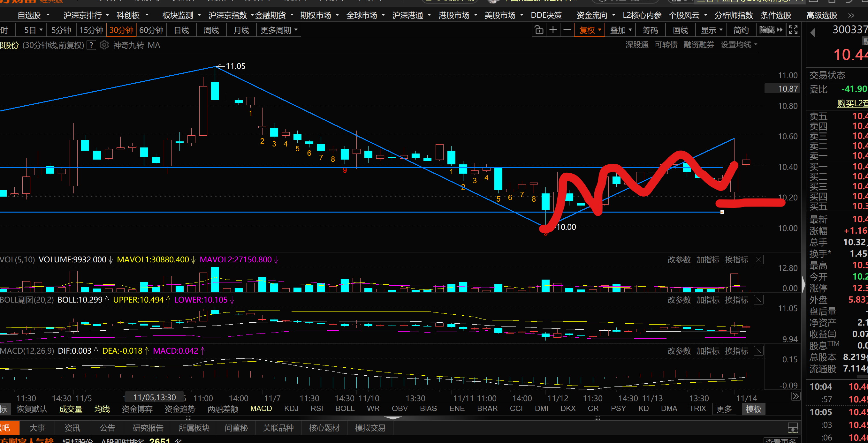Close the VOL indicator panel

758,260
